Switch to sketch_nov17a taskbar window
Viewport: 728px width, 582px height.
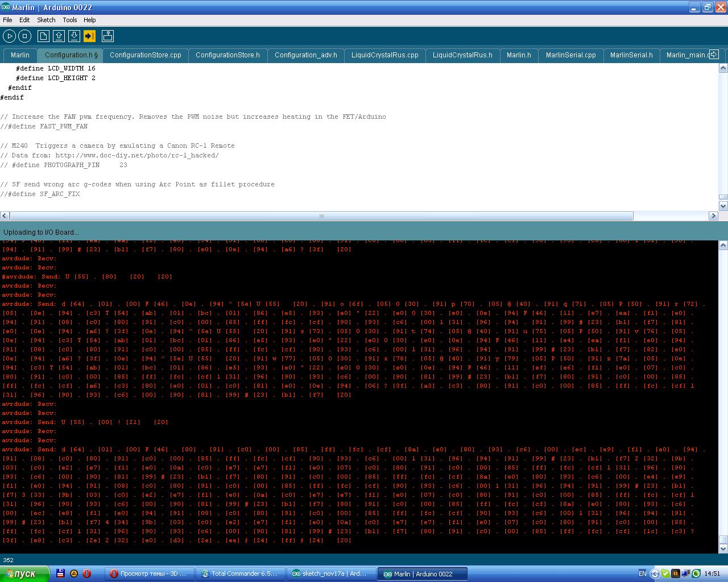[x=331, y=573]
